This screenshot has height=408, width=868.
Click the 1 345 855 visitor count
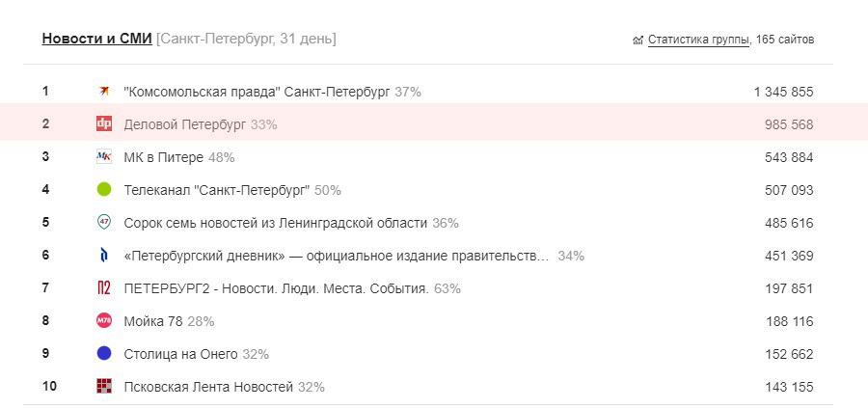[783, 92]
